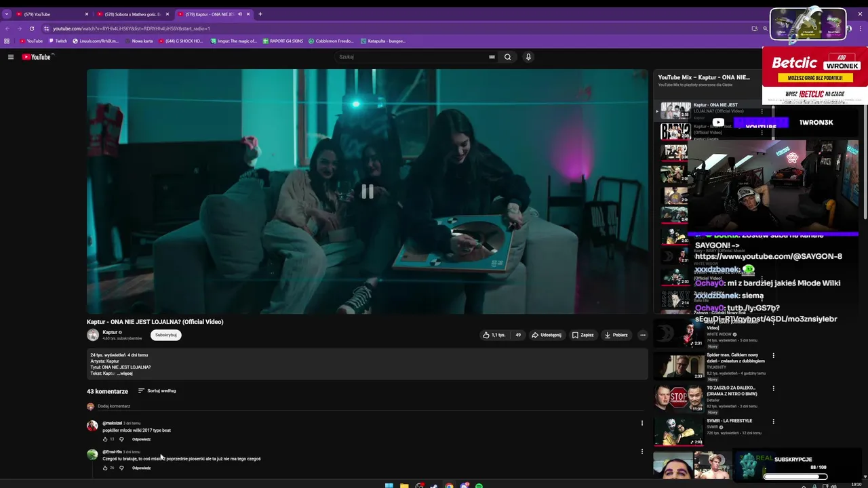Open the Imgur: The magic of... bookmark

(234, 41)
